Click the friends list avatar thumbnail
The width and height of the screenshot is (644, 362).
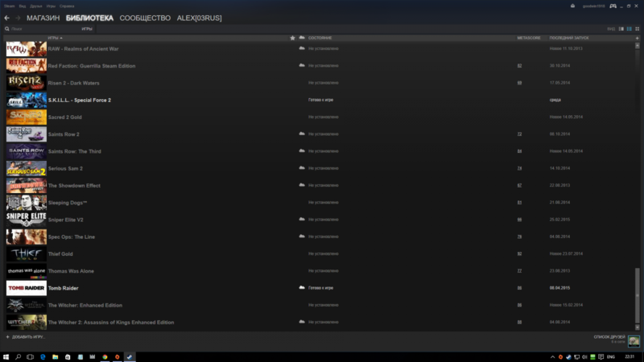(x=634, y=340)
